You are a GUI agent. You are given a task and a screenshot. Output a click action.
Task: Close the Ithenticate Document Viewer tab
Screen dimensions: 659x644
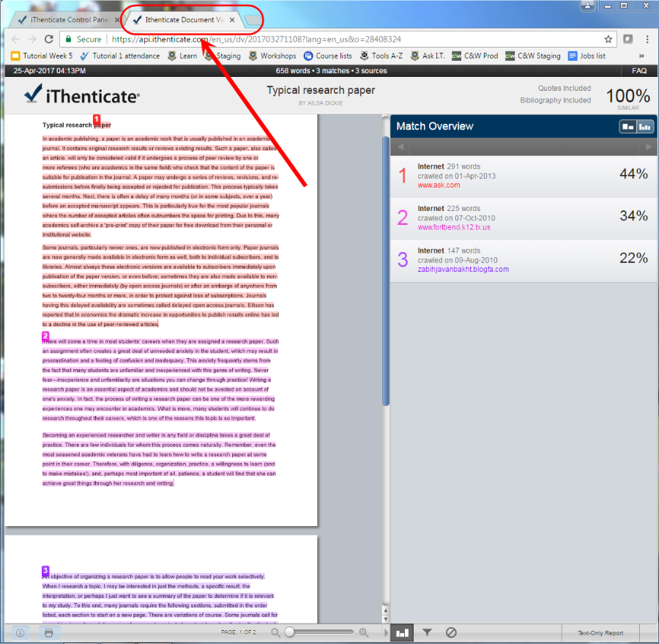pos(232,20)
